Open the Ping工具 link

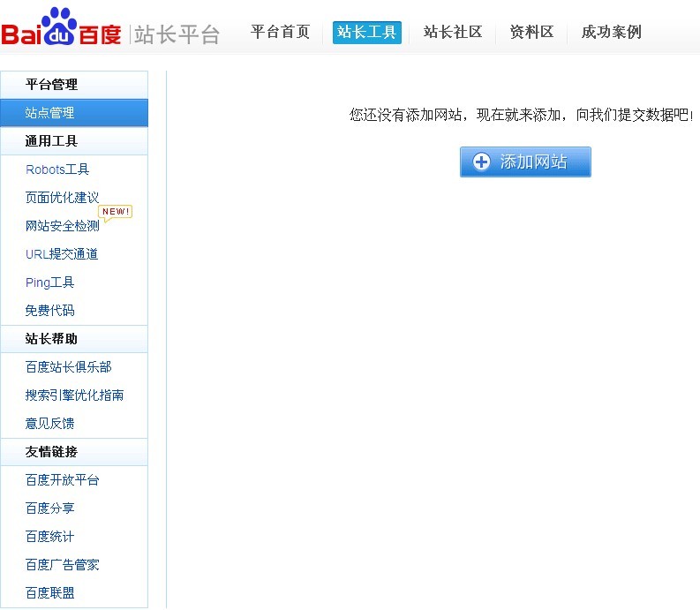click(50, 282)
